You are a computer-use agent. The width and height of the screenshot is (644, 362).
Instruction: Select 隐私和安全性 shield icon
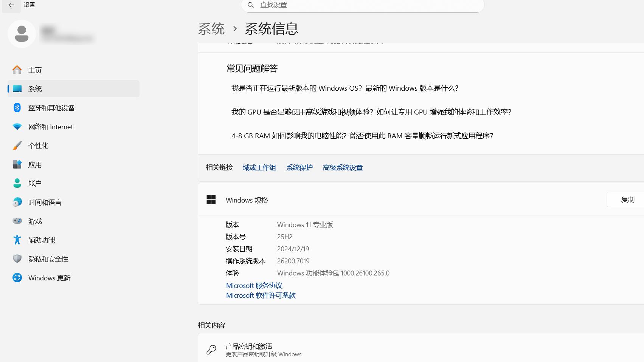(48, 259)
